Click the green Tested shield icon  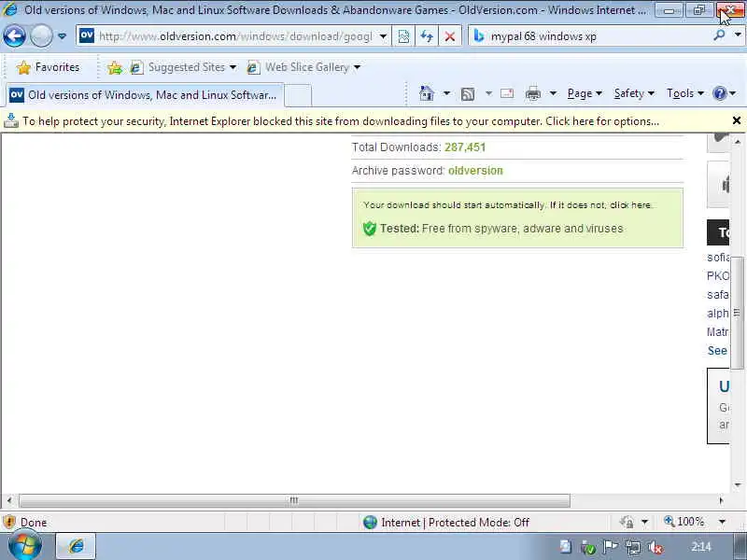coord(369,229)
